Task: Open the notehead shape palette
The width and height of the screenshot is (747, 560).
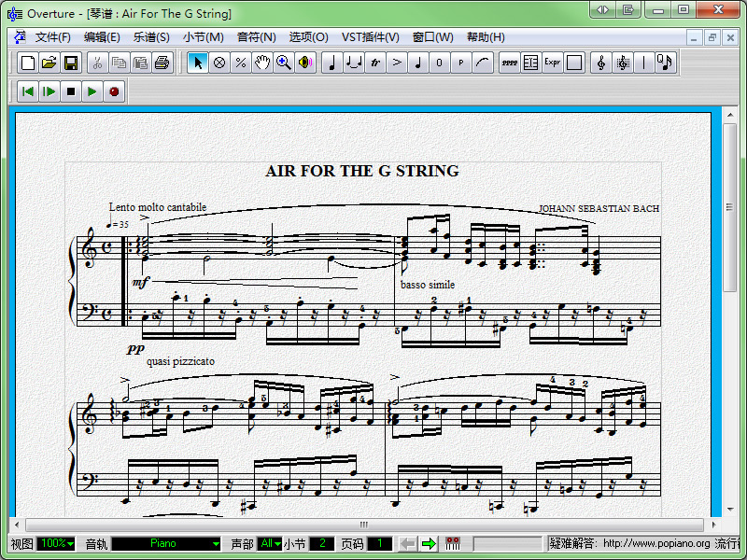Action: pyautogui.click(x=418, y=63)
